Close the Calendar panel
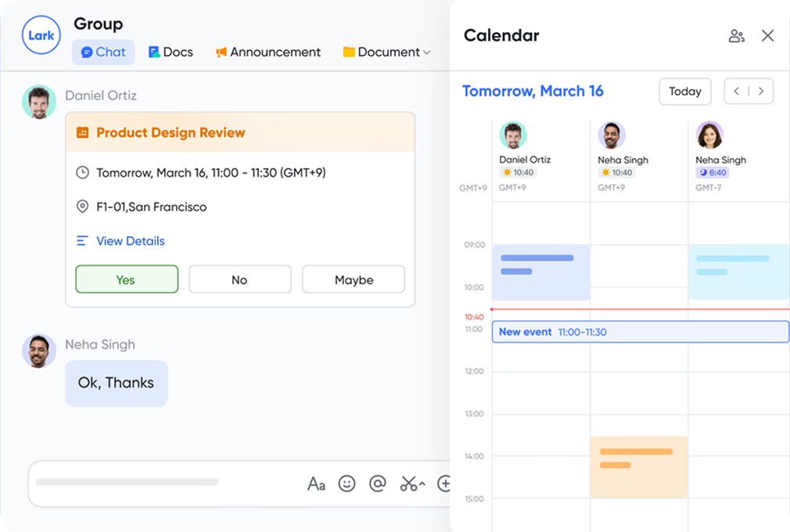This screenshot has width=790, height=532. [767, 36]
